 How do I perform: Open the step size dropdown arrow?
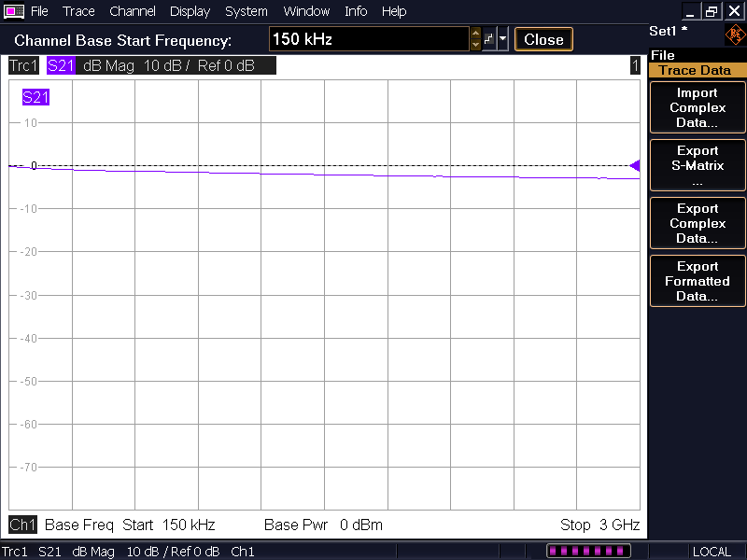point(503,39)
